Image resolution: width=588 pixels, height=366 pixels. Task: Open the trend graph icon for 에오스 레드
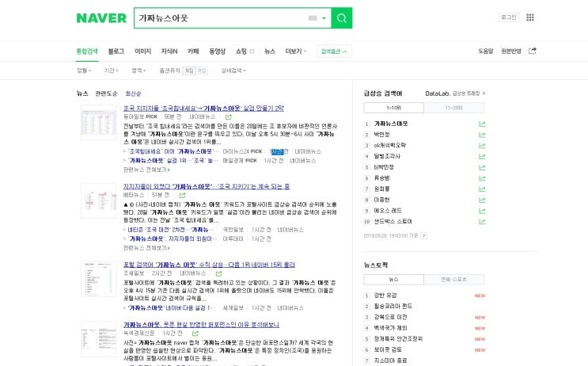pyautogui.click(x=482, y=211)
